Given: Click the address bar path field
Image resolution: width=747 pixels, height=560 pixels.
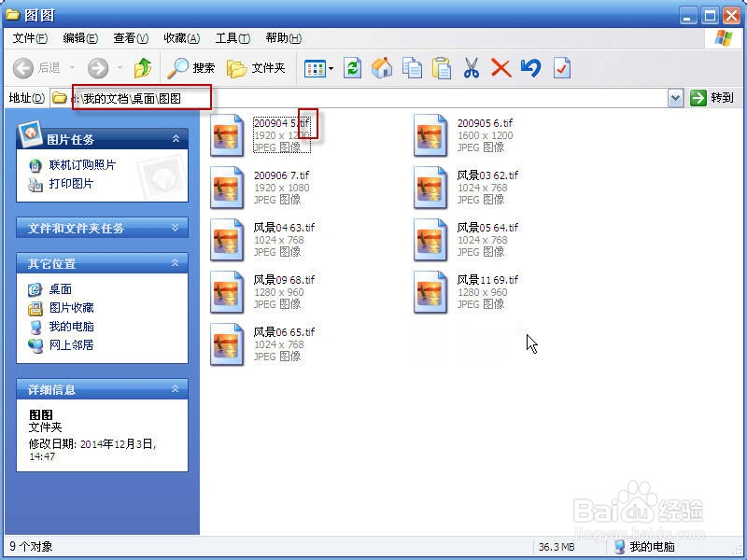Looking at the screenshot, I should tap(359, 98).
